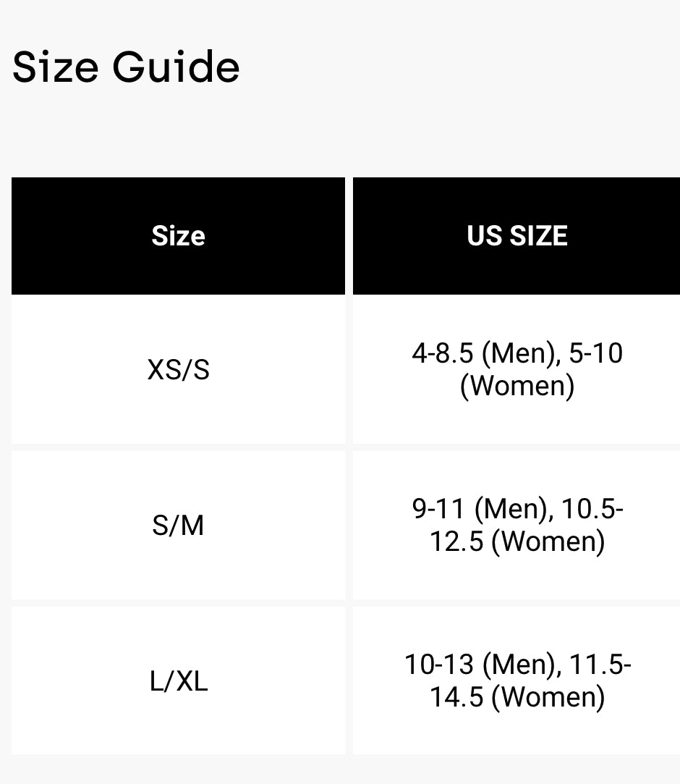Select the US SIZE column header
The image size is (680, 784).
tap(517, 236)
